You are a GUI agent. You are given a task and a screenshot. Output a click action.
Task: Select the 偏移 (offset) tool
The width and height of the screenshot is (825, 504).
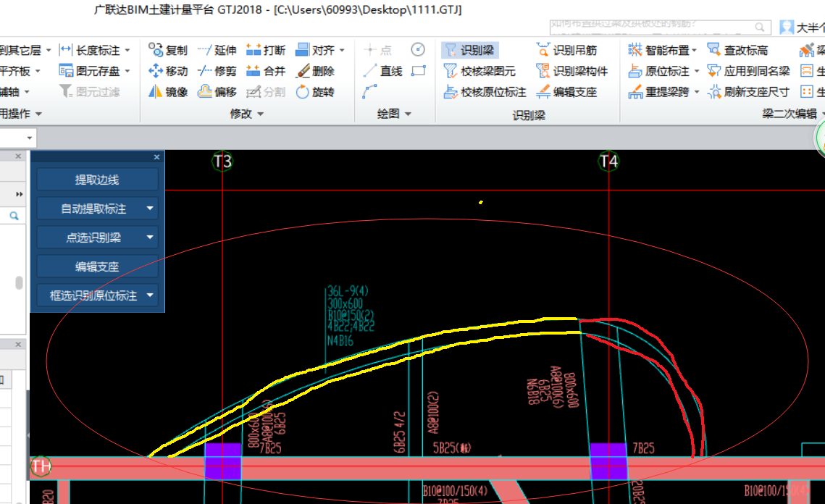point(217,92)
